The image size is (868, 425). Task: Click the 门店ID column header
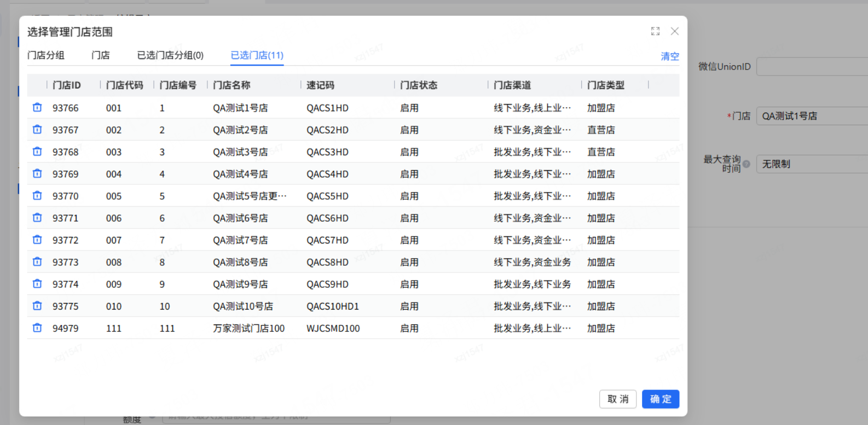(x=67, y=85)
